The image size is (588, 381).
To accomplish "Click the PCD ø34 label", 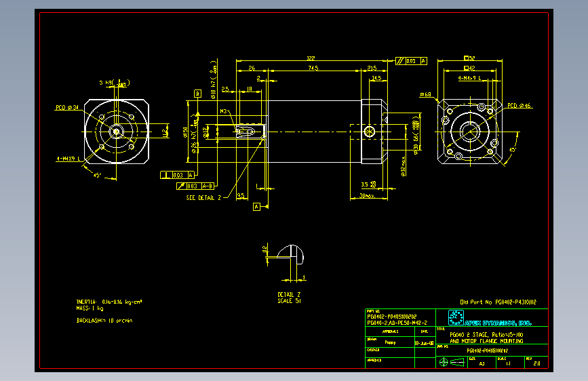I will (x=67, y=108).
